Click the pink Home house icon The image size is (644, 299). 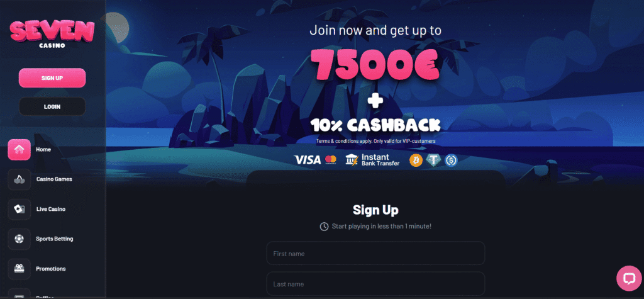pos(19,150)
